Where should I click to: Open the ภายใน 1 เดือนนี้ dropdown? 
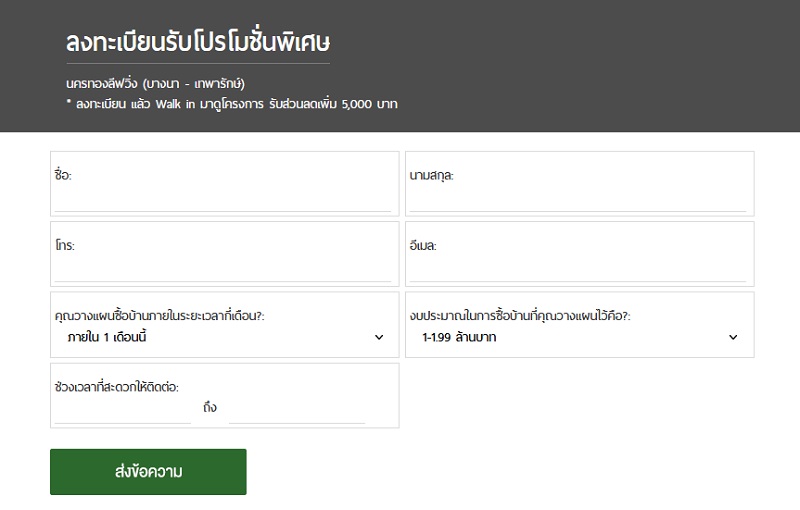click(x=224, y=337)
